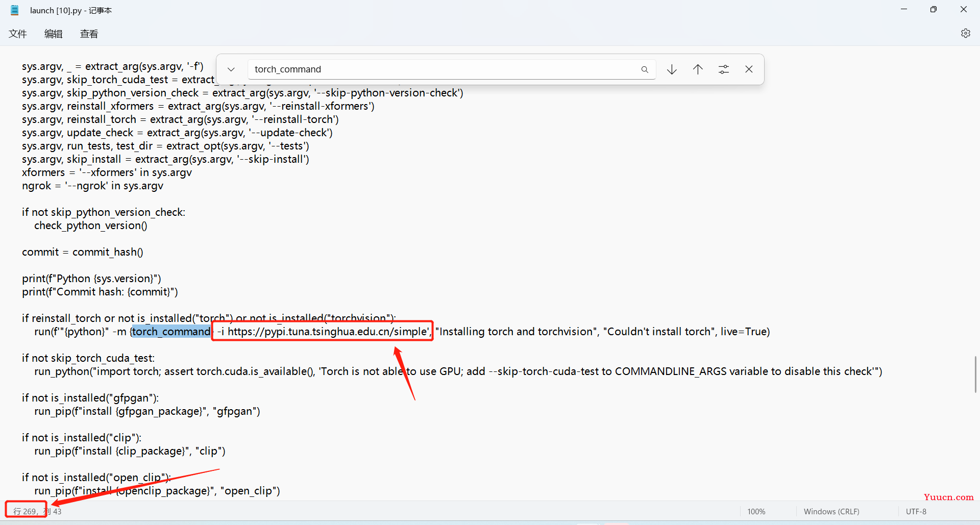Click the print Python sys.version line
The width and height of the screenshot is (980, 525).
pos(91,279)
